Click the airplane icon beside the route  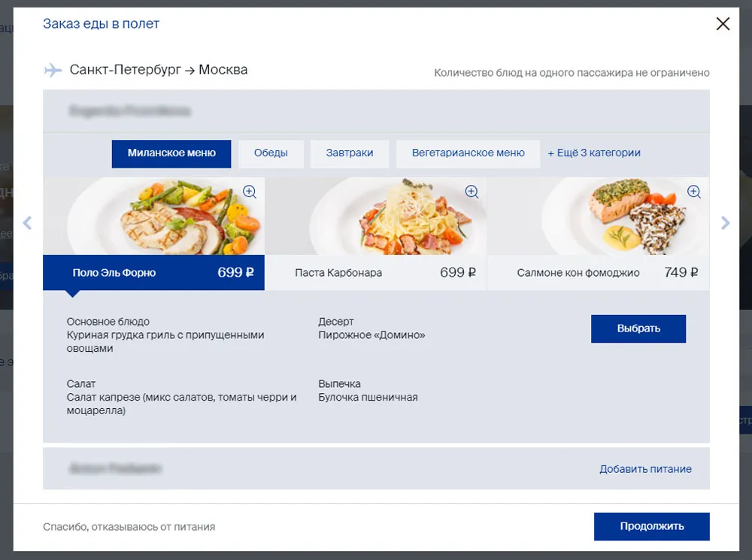[53, 71]
